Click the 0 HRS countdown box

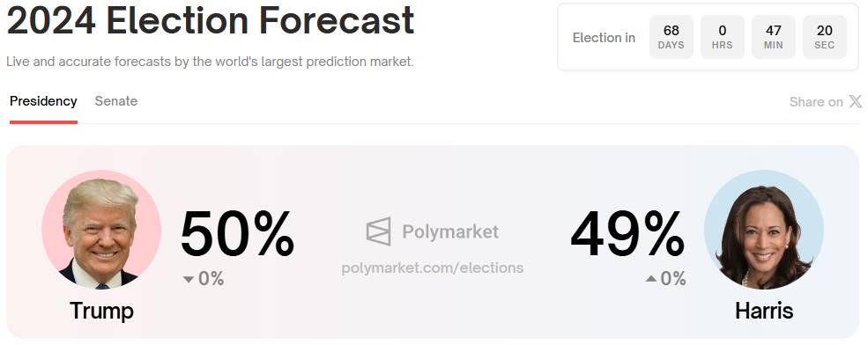pos(723,37)
